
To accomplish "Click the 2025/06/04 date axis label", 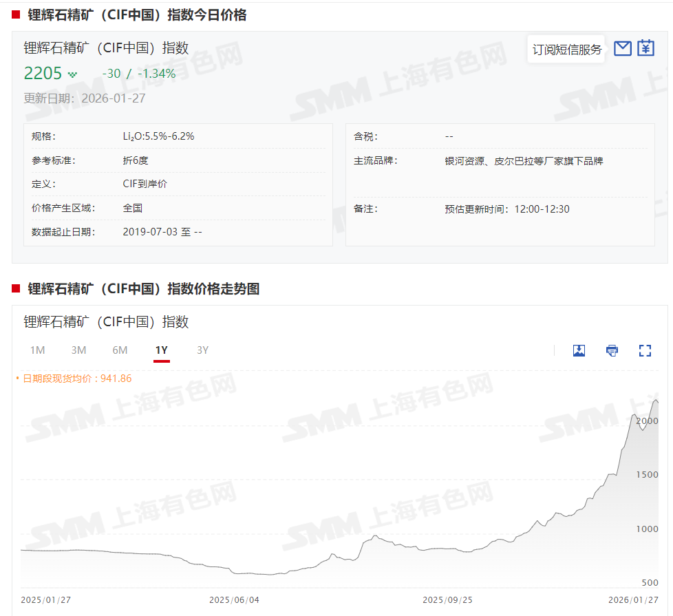I will point(234,599).
